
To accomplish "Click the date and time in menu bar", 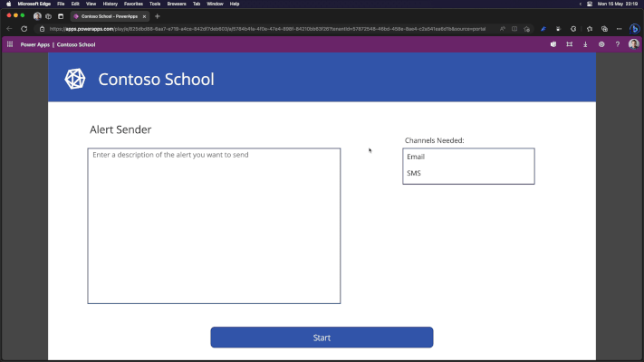I will [x=618, y=4].
